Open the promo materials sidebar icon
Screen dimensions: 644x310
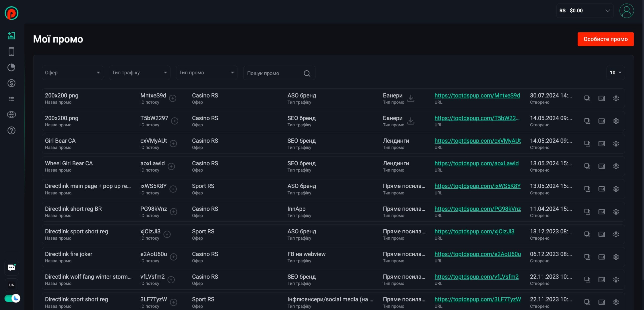11,36
